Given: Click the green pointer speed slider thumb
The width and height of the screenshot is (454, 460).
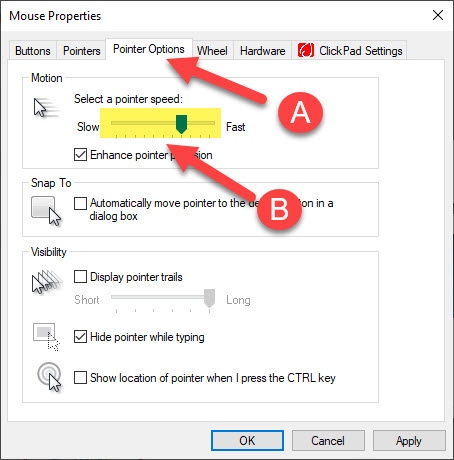Looking at the screenshot, I should pyautogui.click(x=181, y=124).
